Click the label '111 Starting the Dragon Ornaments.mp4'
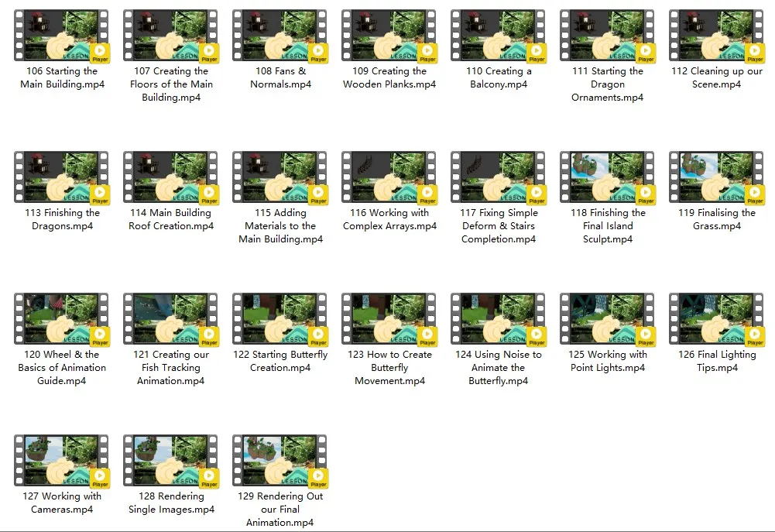Screen dimensions: 775x532 tap(608, 84)
